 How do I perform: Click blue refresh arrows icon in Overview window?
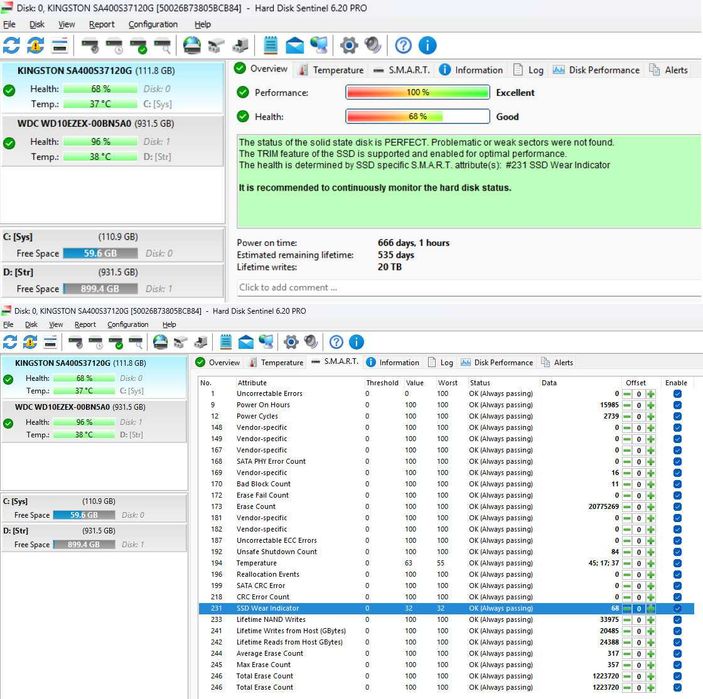pos(11,45)
